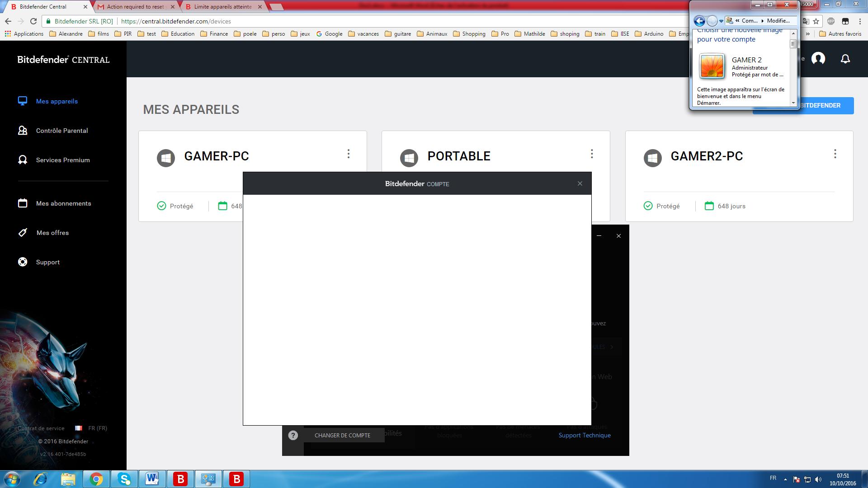Screen dimensions: 868x488
Task: Click the GAMER 2 account picture thumbnail
Action: tap(712, 66)
